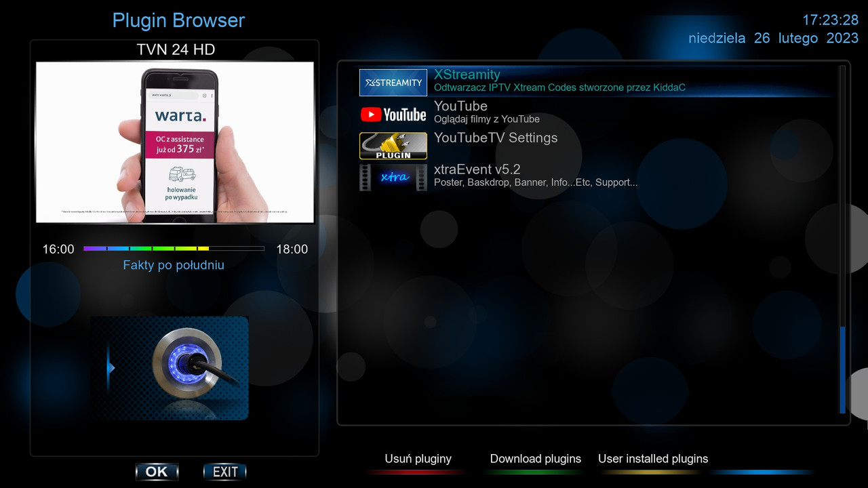This screenshot has width=868, height=488.
Task: Click the 18:00 end time label
Action: [x=292, y=249]
